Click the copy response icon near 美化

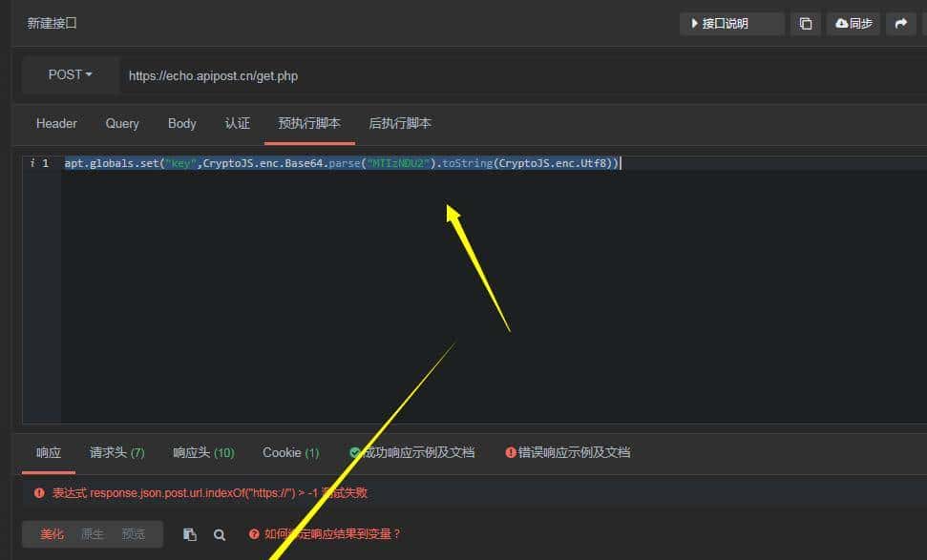point(189,534)
